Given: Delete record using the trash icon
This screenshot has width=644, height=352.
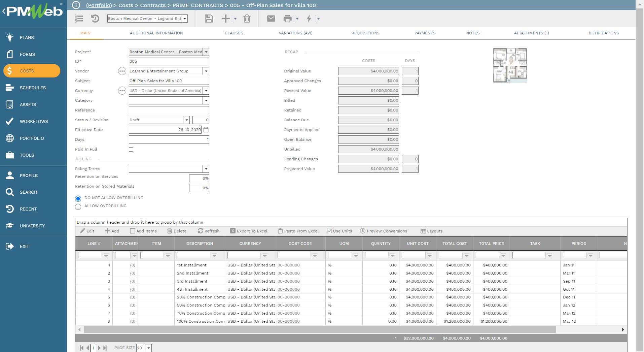Looking at the screenshot, I should 247,19.
